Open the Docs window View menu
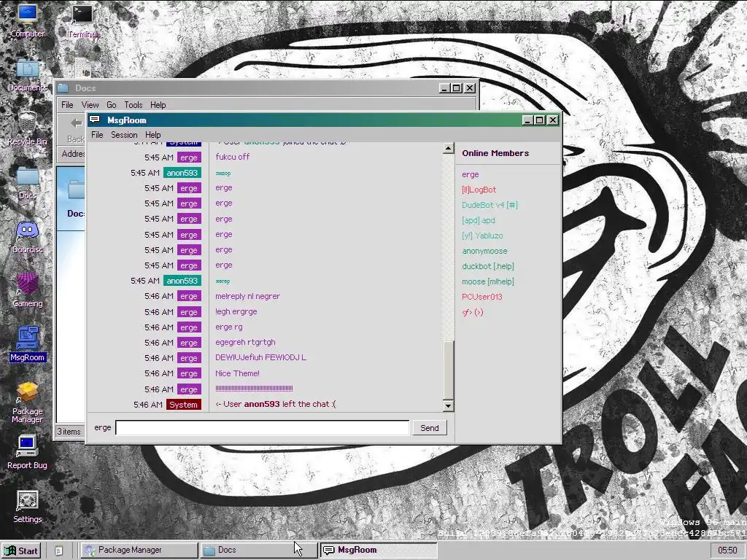The image size is (747, 560). point(90,105)
